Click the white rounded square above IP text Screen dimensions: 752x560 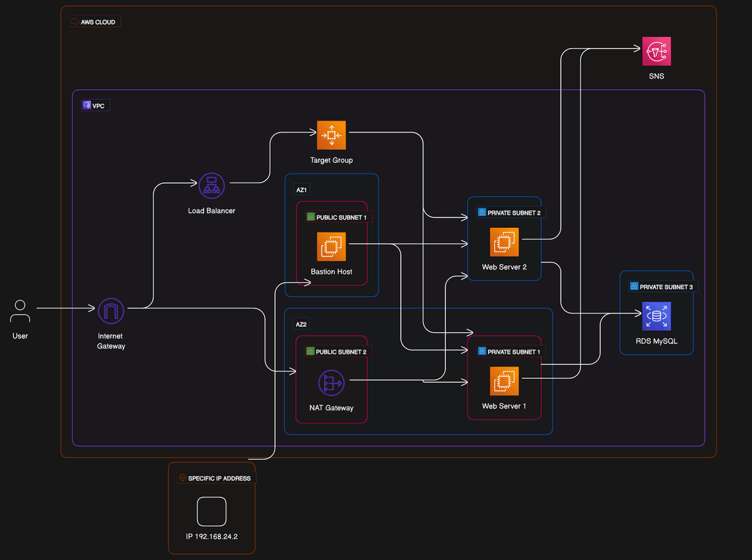pyautogui.click(x=212, y=511)
